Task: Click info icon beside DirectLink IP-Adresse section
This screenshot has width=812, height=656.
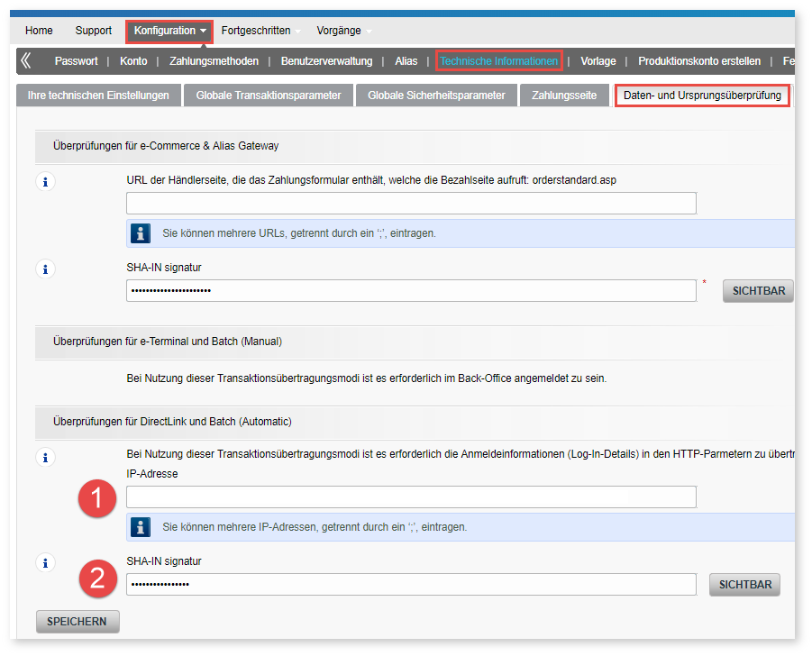Action: (x=45, y=458)
